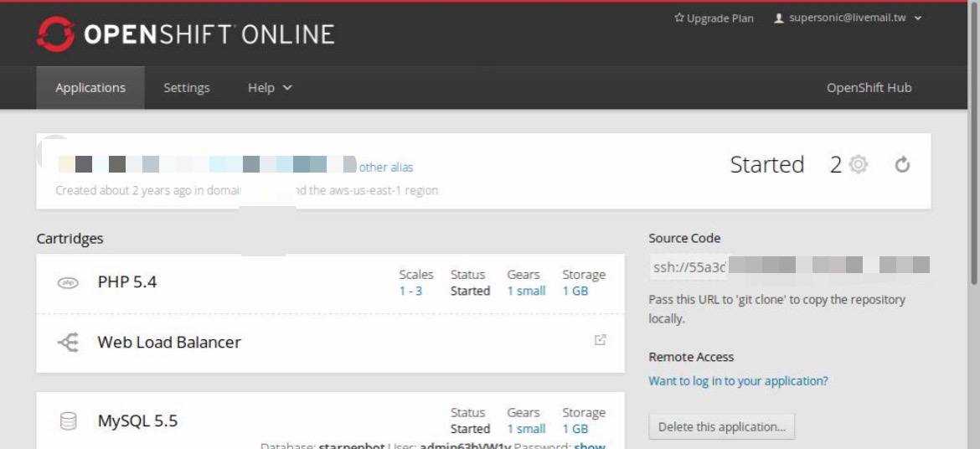
Task: Click the user profile icon beside email
Action: click(x=779, y=18)
